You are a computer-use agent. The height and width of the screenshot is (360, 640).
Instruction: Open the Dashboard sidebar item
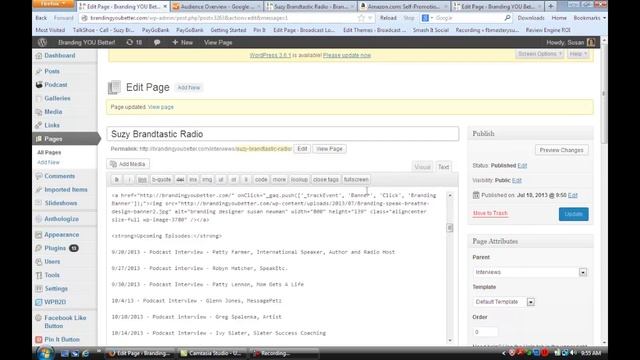(x=59, y=56)
